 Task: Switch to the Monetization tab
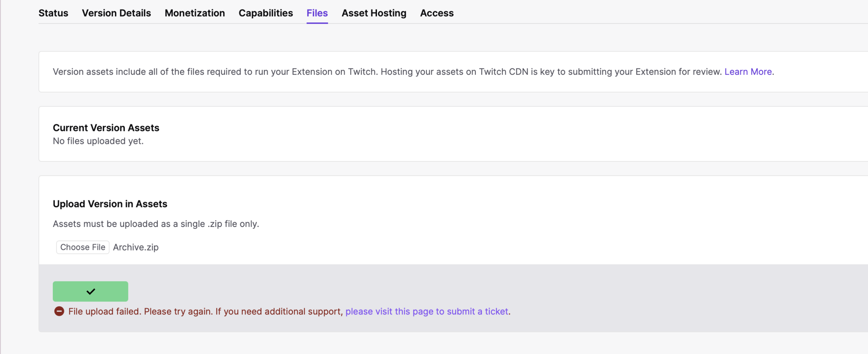click(194, 13)
